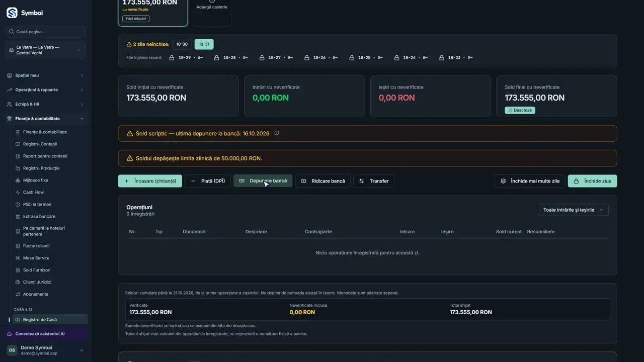Click the Plăți la termen clock icon
The height and width of the screenshot is (362, 644).
pos(18,205)
